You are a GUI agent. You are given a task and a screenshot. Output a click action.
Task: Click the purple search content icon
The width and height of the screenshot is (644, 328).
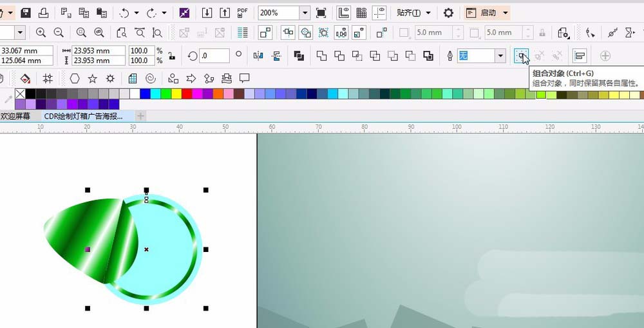[184, 13]
